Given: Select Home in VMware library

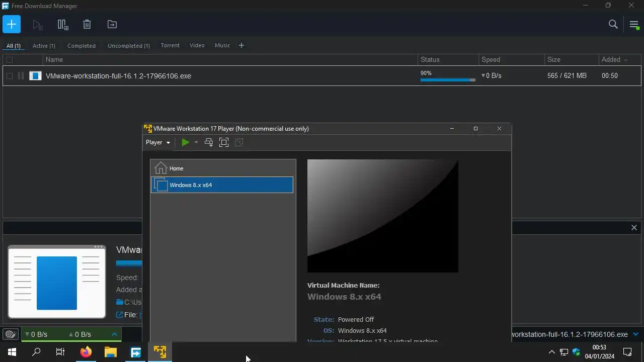Looking at the screenshot, I should point(222,168).
